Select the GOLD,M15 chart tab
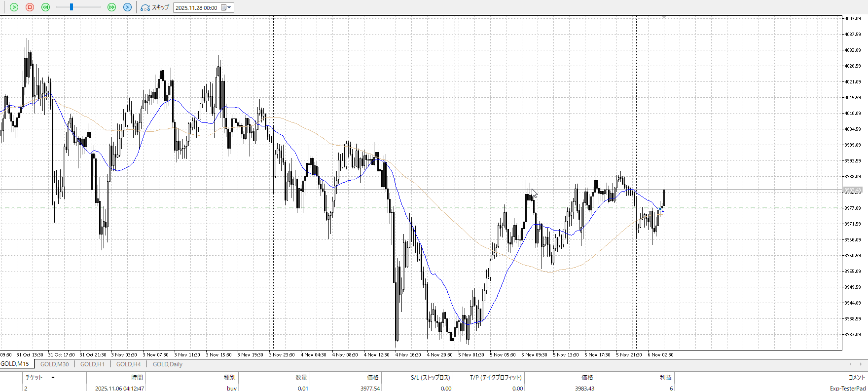 pos(15,364)
